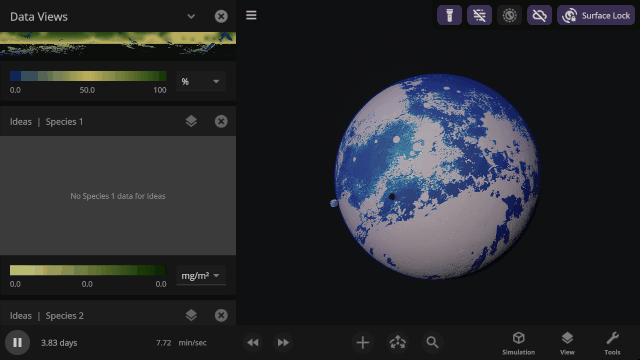Toggle the wind lines icon
This screenshot has height=360, width=640.
pos(479,16)
